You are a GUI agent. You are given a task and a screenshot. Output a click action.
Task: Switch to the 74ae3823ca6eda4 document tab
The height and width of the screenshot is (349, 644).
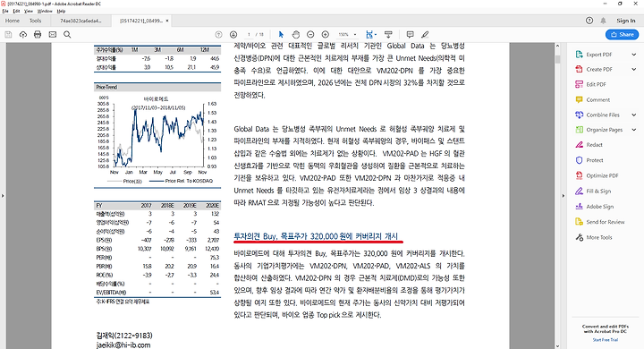tap(80, 21)
